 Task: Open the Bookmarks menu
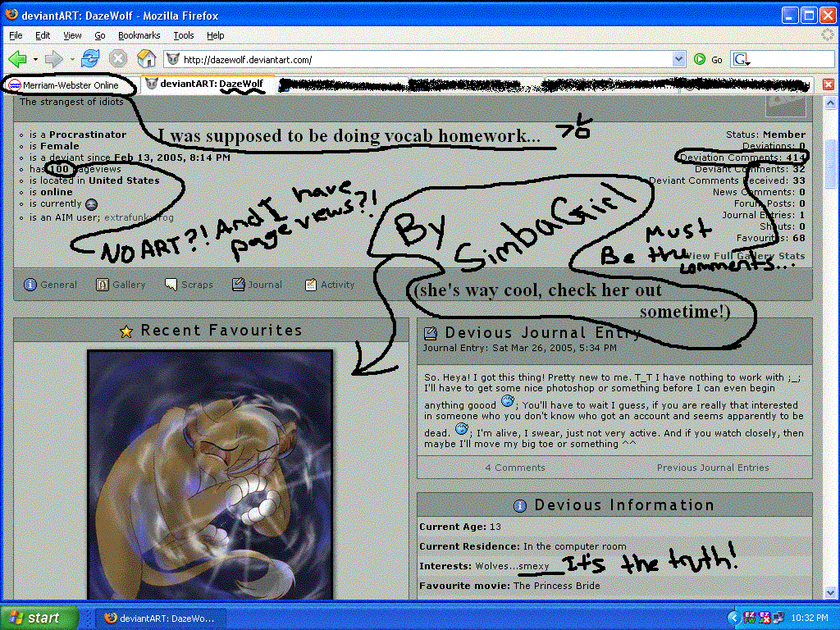click(139, 35)
